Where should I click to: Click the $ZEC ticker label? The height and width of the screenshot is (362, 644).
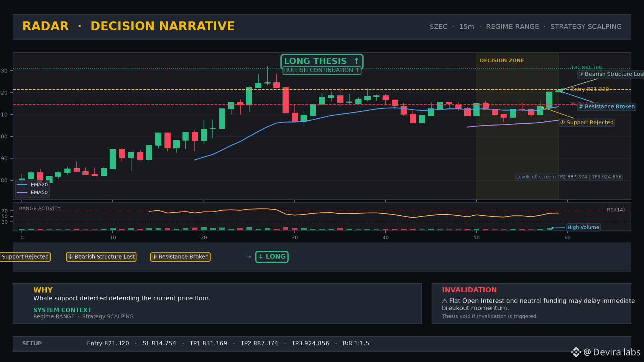coord(439,27)
